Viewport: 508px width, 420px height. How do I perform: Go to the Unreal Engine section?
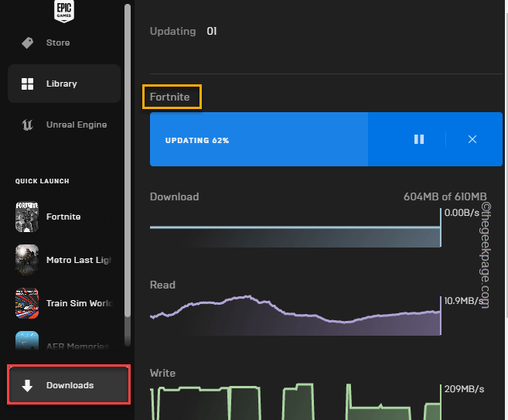point(76,125)
